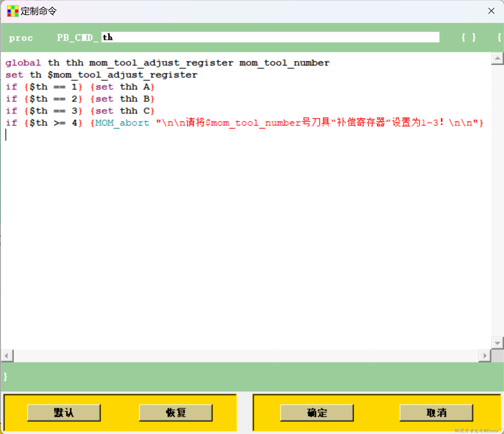Confirm with the 确定 button
Image resolution: width=504 pixels, height=434 pixels.
(317, 413)
